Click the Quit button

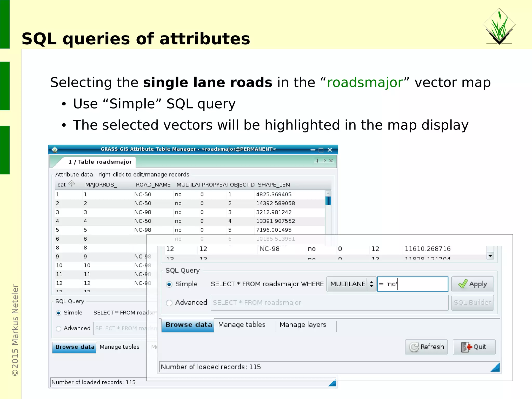click(474, 347)
